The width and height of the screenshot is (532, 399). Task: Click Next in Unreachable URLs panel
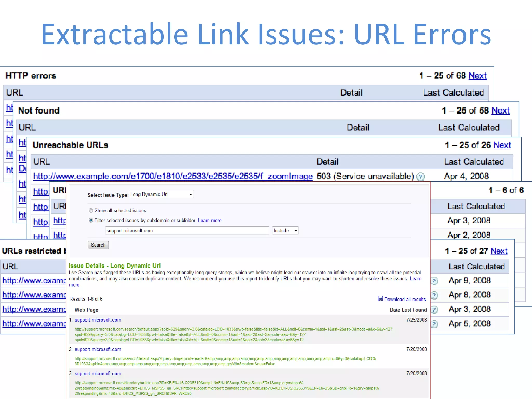502,145
